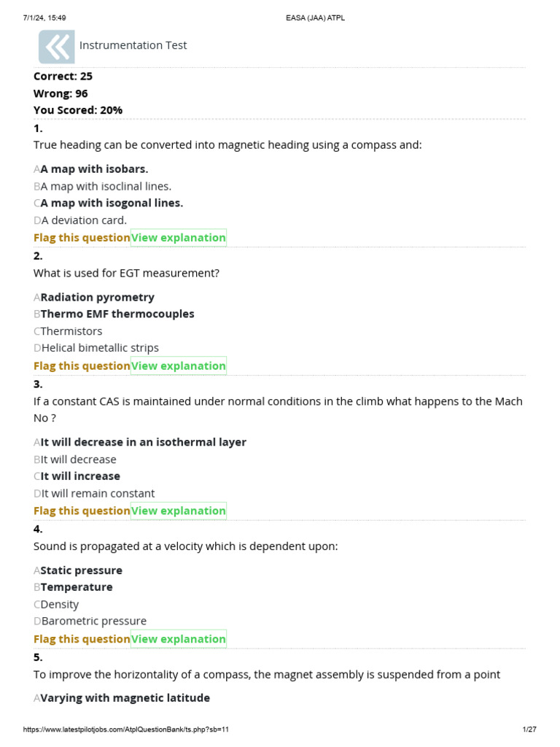Choose the 'A deviation card' answer
560x747 pixels.
[x=84, y=220]
